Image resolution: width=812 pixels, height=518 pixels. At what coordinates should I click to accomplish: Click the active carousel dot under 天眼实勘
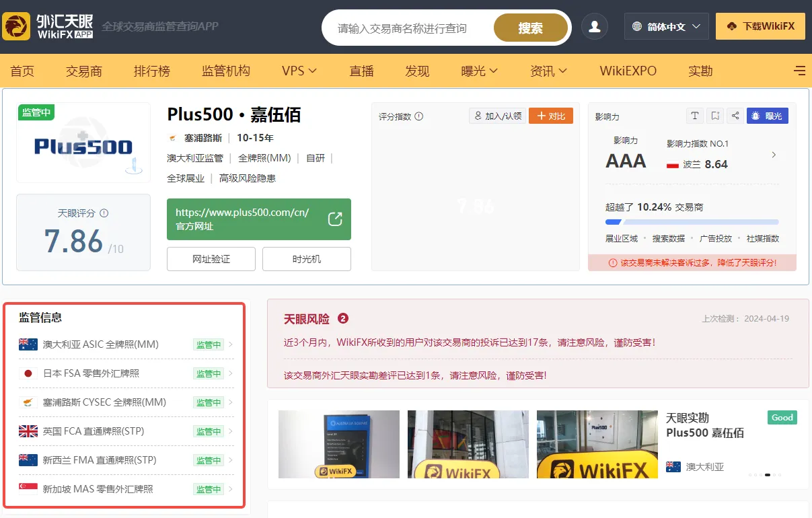pyautogui.click(x=768, y=475)
